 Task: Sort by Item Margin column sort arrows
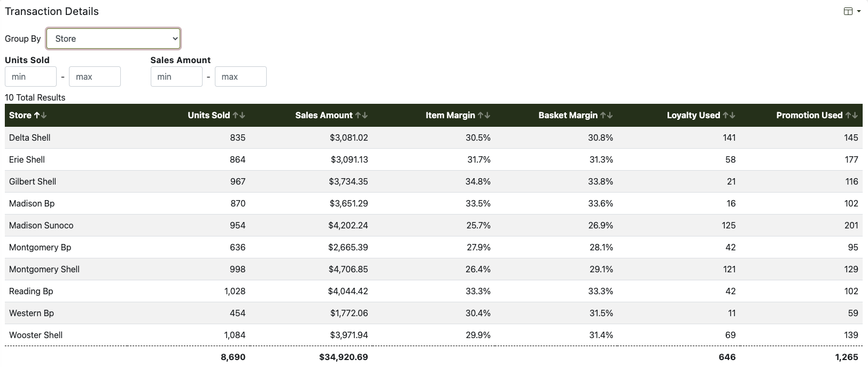coord(484,115)
